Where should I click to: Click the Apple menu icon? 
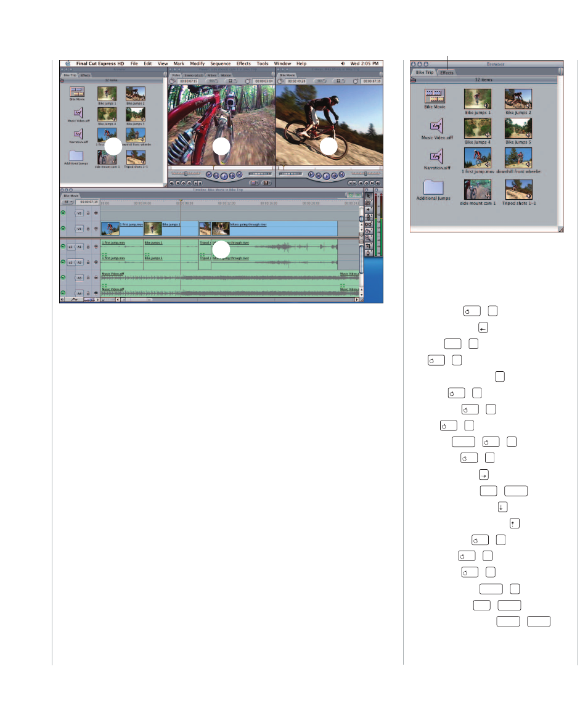click(x=68, y=64)
